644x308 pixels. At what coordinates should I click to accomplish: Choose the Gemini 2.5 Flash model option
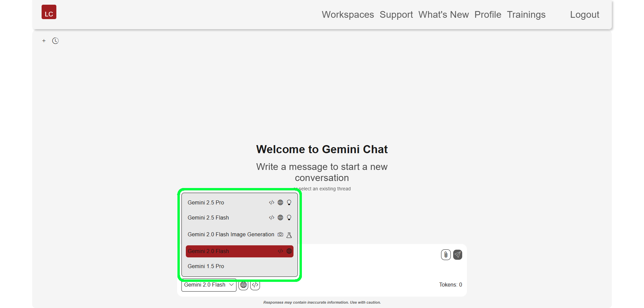(239, 218)
